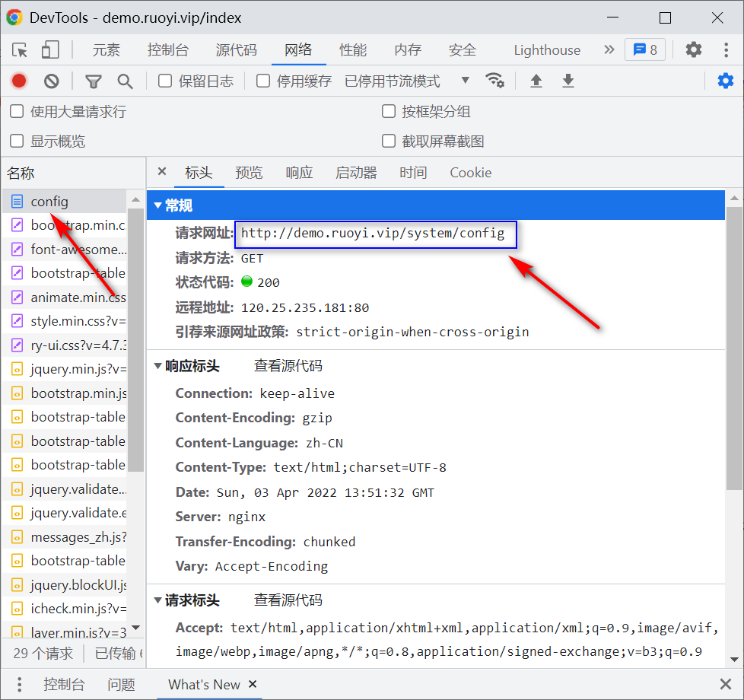This screenshot has width=744, height=700.
Task: Close the bottom drawer
Action: coord(725,684)
